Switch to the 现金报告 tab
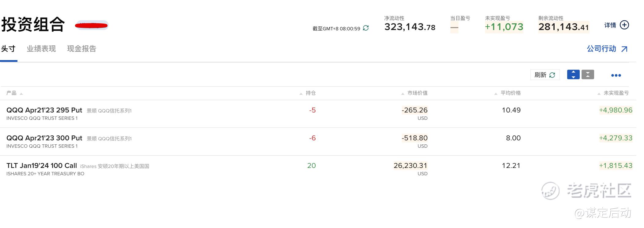644x228 pixels. coord(81,49)
